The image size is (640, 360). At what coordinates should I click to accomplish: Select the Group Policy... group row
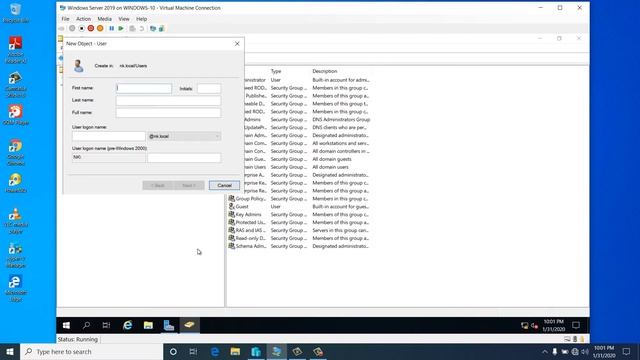(x=299, y=199)
